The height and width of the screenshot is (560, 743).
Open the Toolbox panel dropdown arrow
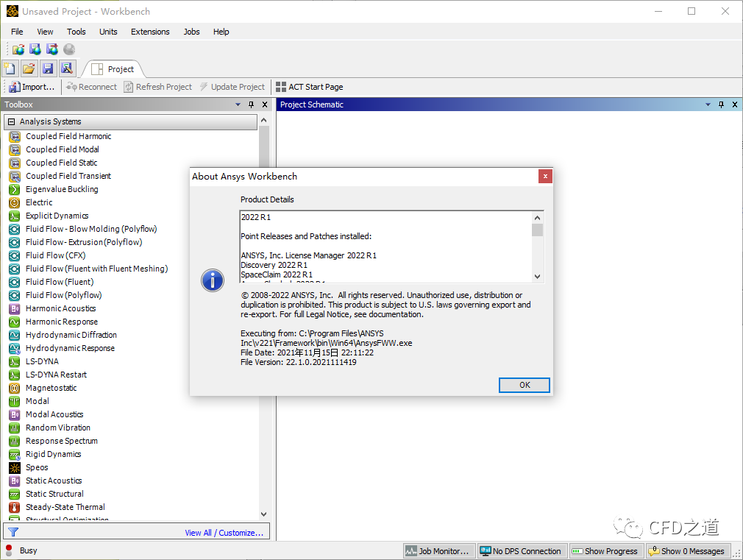[238, 104]
